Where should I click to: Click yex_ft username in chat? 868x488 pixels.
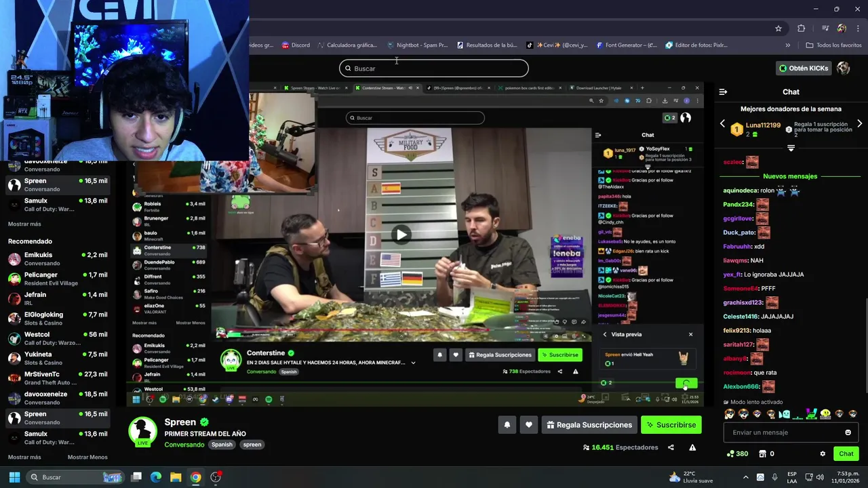732,274
